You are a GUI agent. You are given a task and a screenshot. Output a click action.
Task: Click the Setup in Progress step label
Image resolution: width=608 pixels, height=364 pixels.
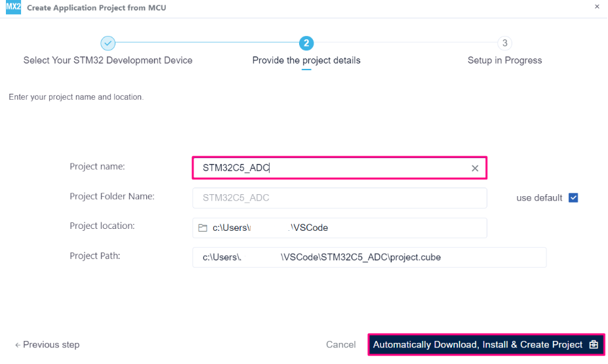coord(504,60)
